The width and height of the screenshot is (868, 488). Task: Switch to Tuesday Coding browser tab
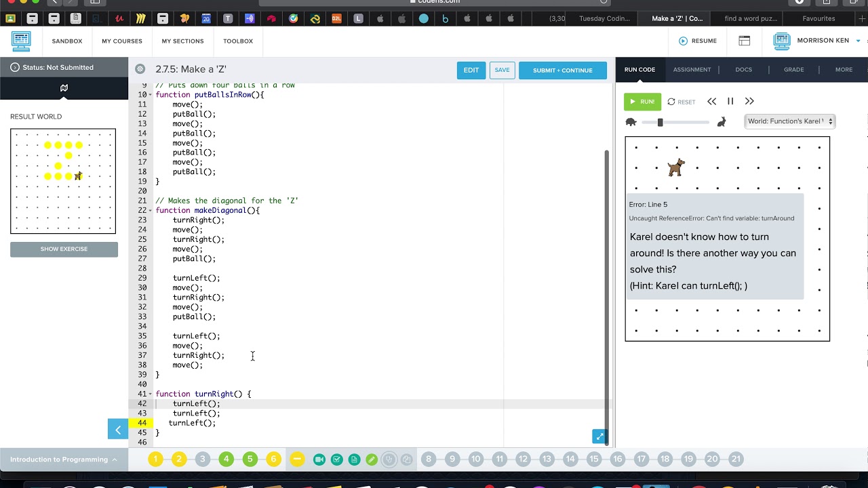coord(604,18)
